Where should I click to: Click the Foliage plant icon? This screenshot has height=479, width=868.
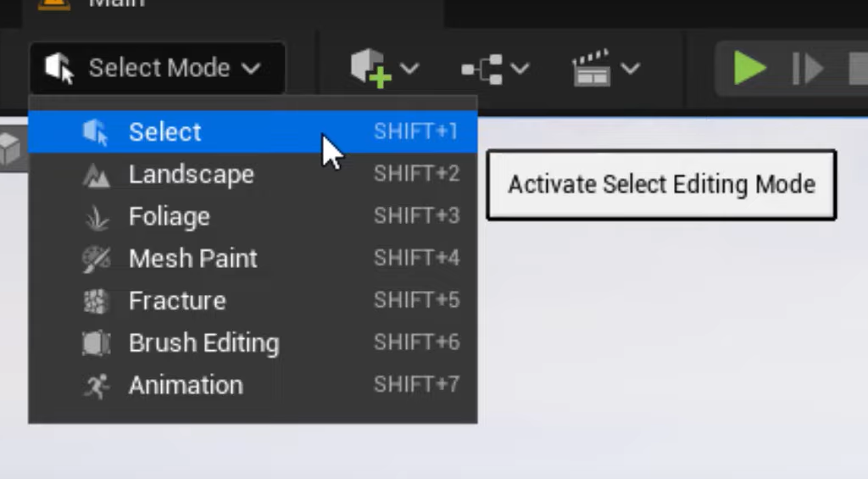point(97,217)
